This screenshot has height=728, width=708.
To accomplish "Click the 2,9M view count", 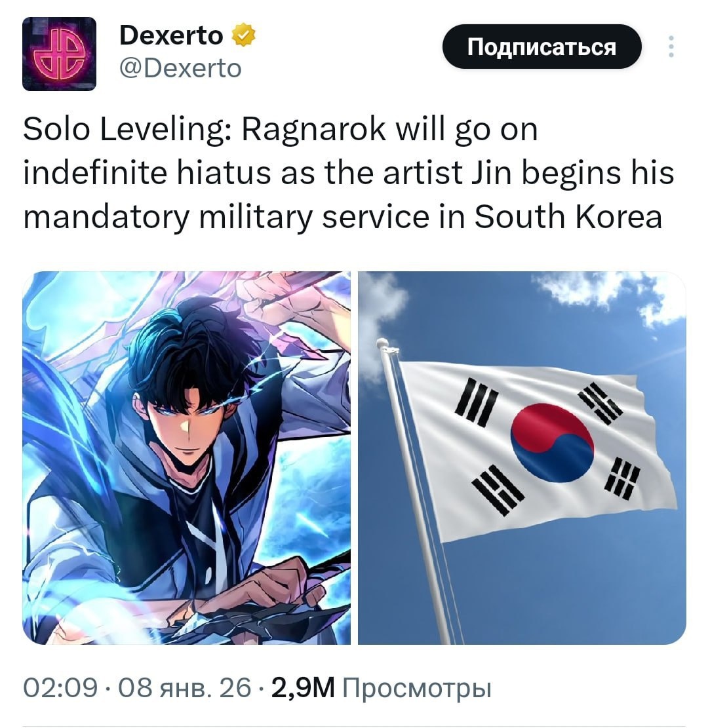I will point(303,687).
